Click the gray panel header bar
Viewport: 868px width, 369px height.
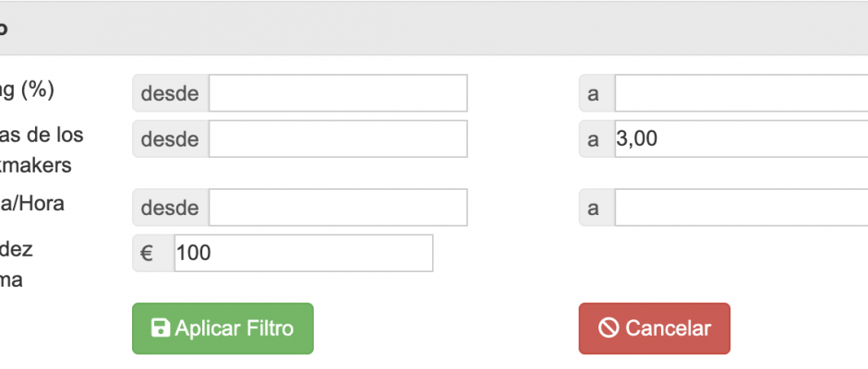coord(434,28)
